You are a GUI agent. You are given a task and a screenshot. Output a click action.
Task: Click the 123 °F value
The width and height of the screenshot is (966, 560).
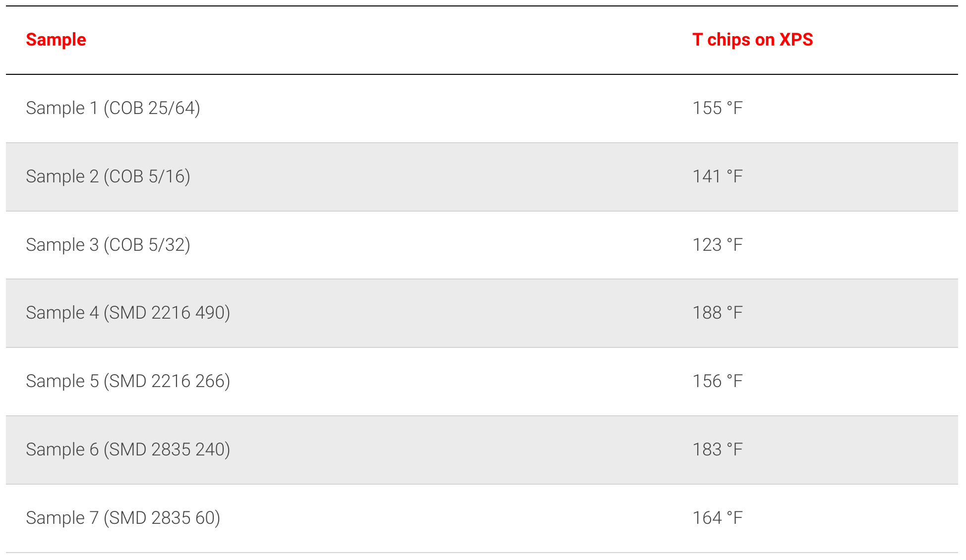[717, 245]
